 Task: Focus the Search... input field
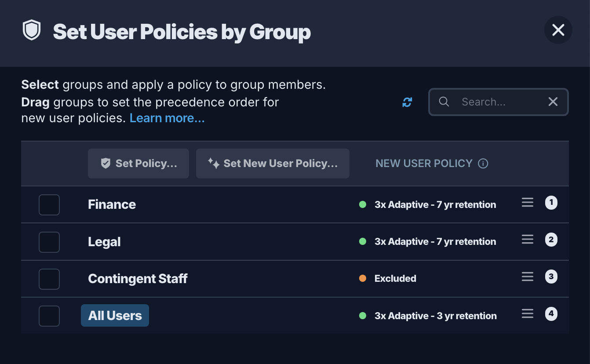(x=498, y=102)
